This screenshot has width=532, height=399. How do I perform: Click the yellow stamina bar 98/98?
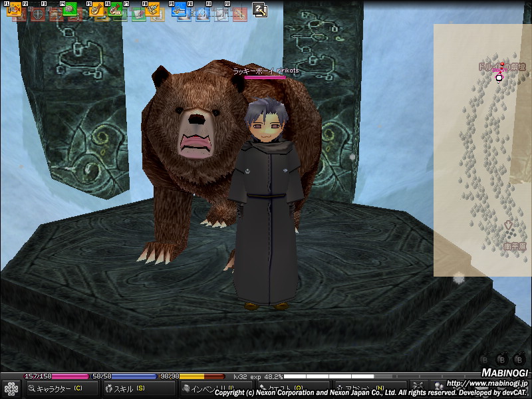tap(193, 376)
